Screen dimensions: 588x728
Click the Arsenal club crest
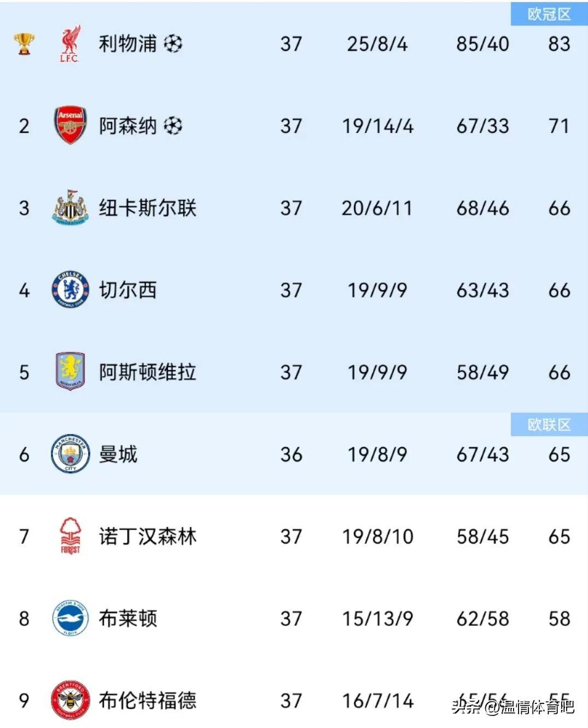70,125
